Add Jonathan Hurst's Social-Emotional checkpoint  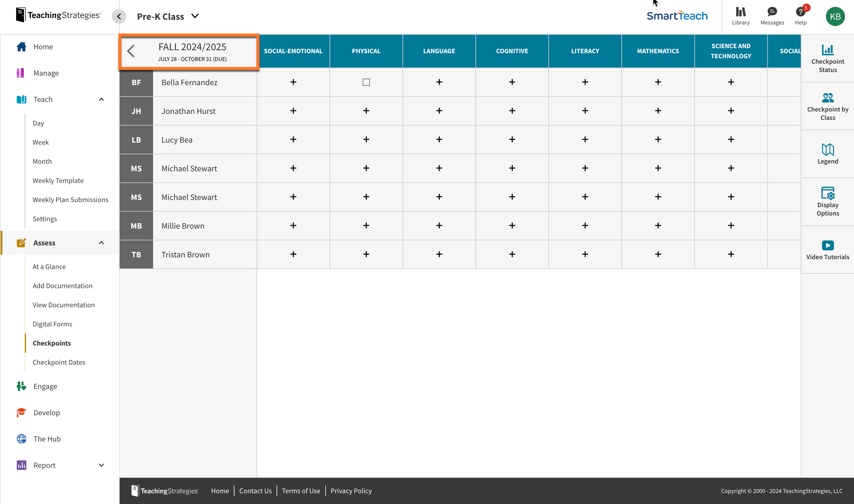293,111
